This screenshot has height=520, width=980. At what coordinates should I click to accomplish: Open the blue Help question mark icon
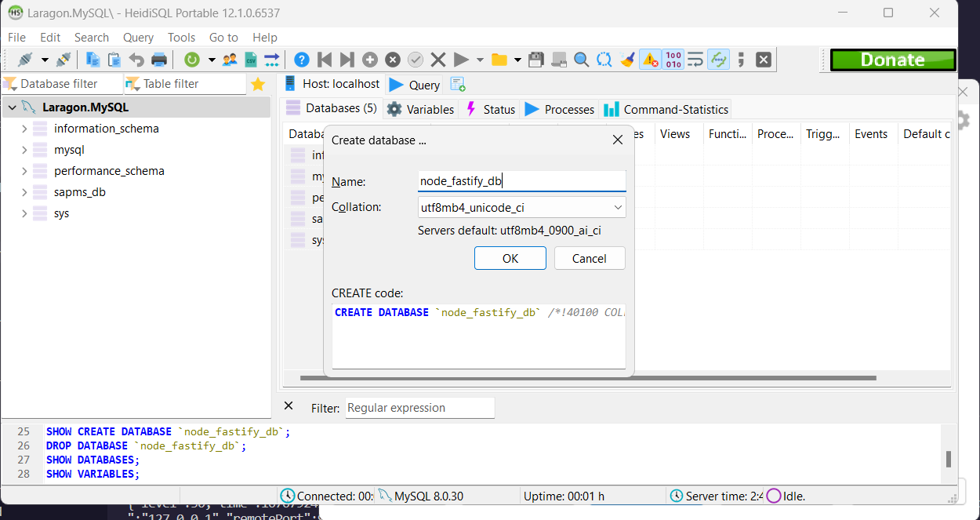click(x=302, y=60)
